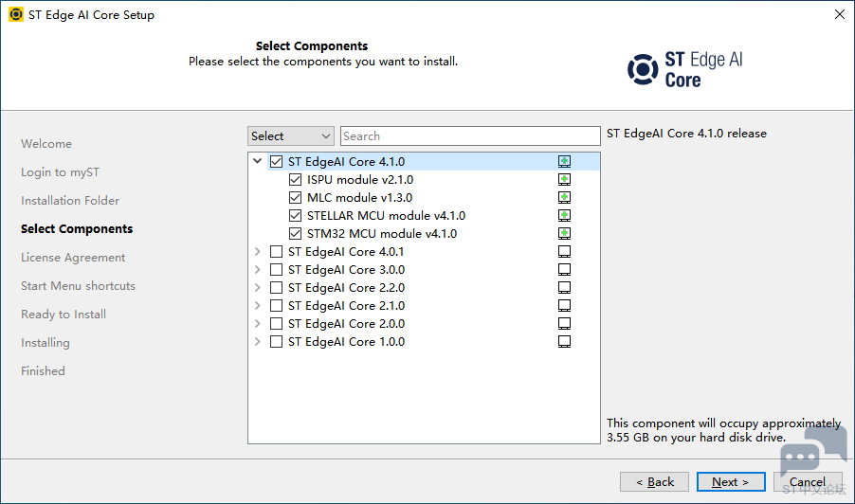Uncheck MLC module v1.3.0
This screenshot has width=855, height=504.
pos(295,197)
